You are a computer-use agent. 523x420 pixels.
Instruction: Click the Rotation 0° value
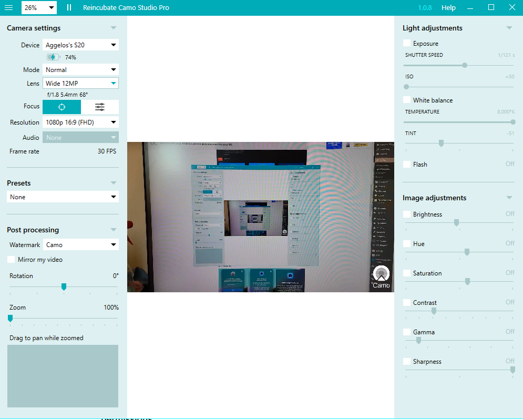tap(116, 276)
